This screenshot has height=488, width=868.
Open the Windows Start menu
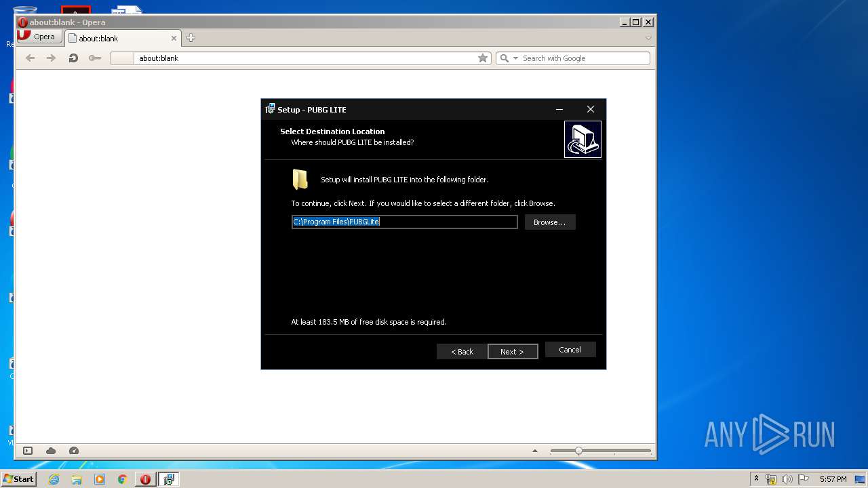[18, 479]
